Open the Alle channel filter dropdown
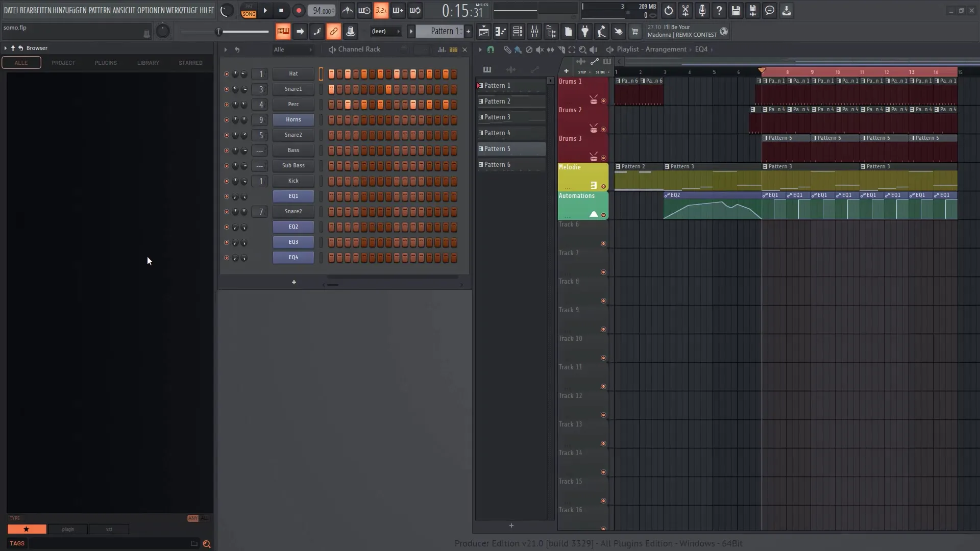The image size is (980, 551). point(293,49)
